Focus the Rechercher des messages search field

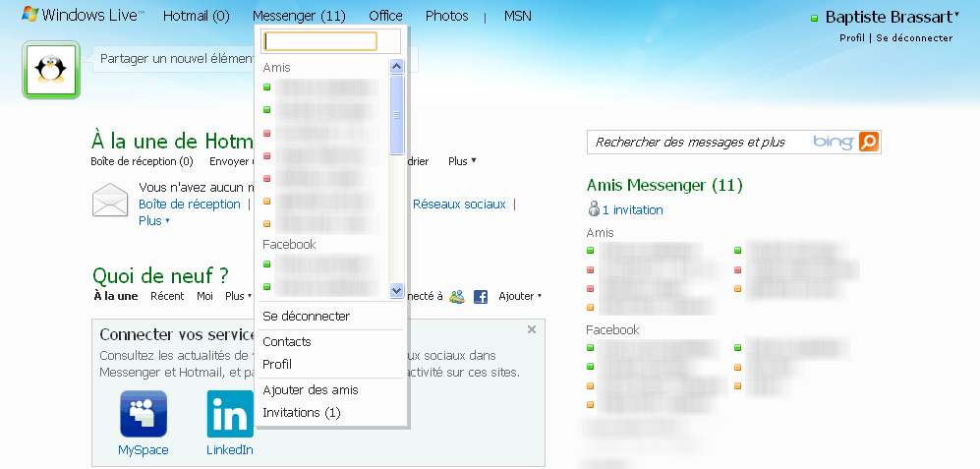click(698, 143)
